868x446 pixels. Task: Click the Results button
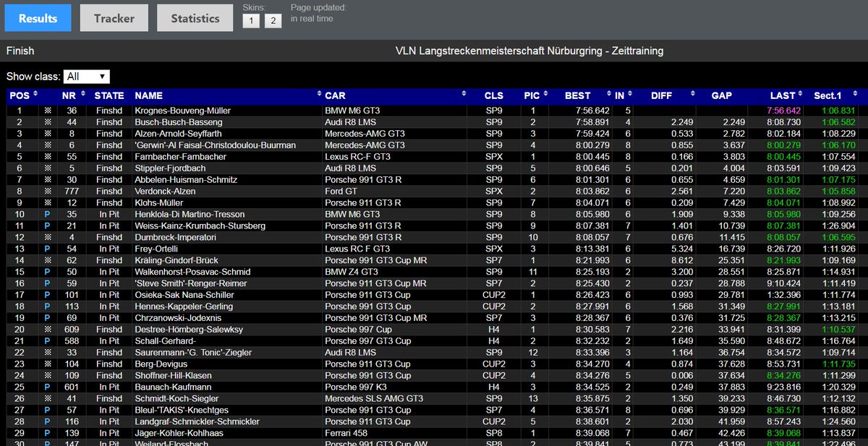click(37, 18)
